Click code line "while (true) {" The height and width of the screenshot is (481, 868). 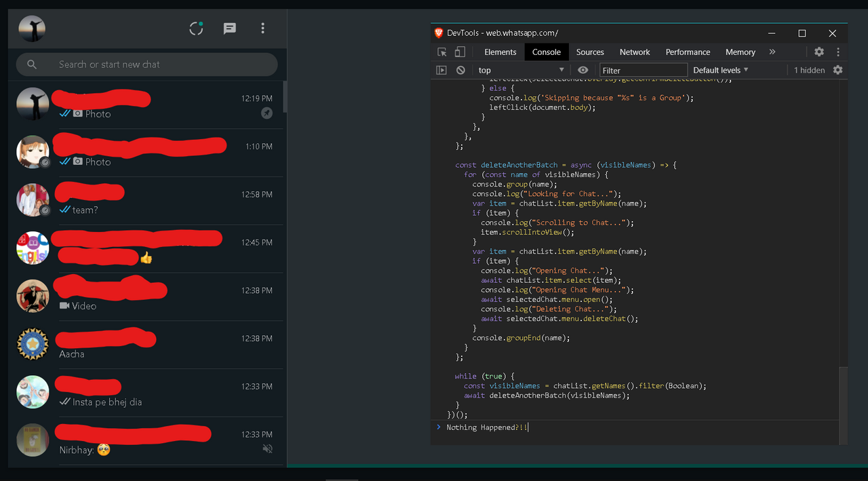pyautogui.click(x=485, y=376)
